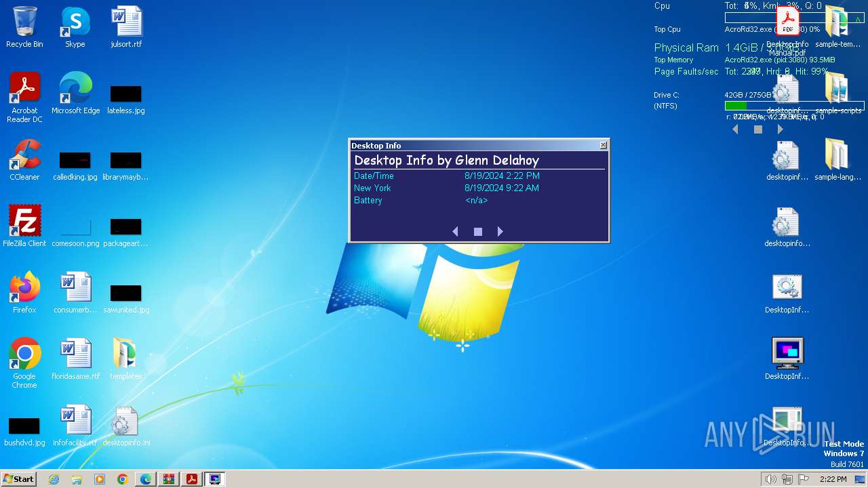Open Windows Media Player from taskbar
The image size is (868, 488).
pos(100,479)
